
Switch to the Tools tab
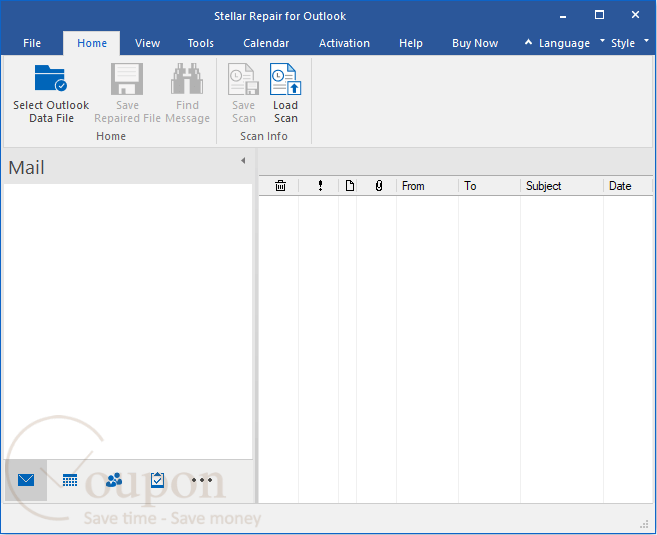200,43
